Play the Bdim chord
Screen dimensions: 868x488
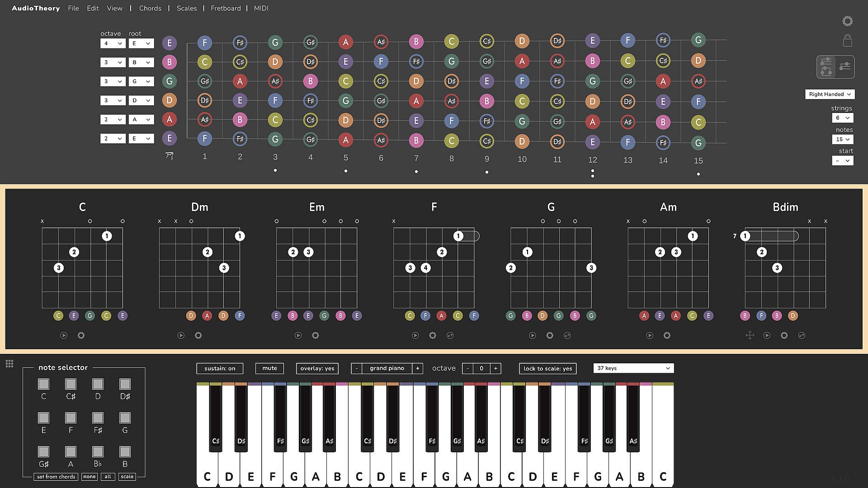pyautogui.click(x=767, y=335)
